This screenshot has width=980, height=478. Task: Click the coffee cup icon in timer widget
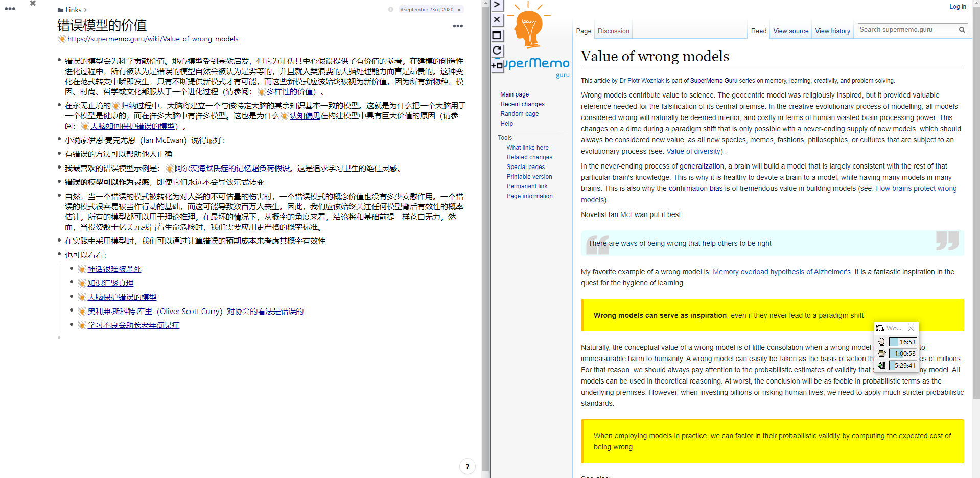(881, 353)
